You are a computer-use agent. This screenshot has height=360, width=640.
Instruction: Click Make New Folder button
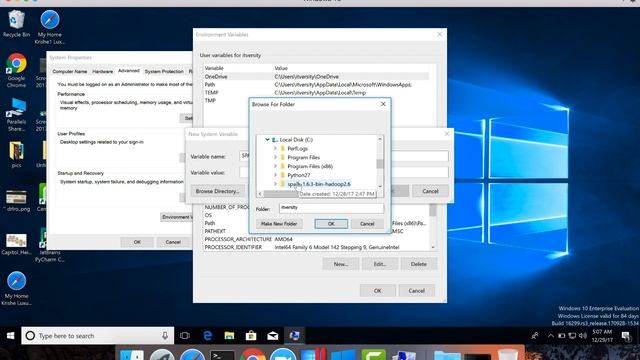click(279, 224)
